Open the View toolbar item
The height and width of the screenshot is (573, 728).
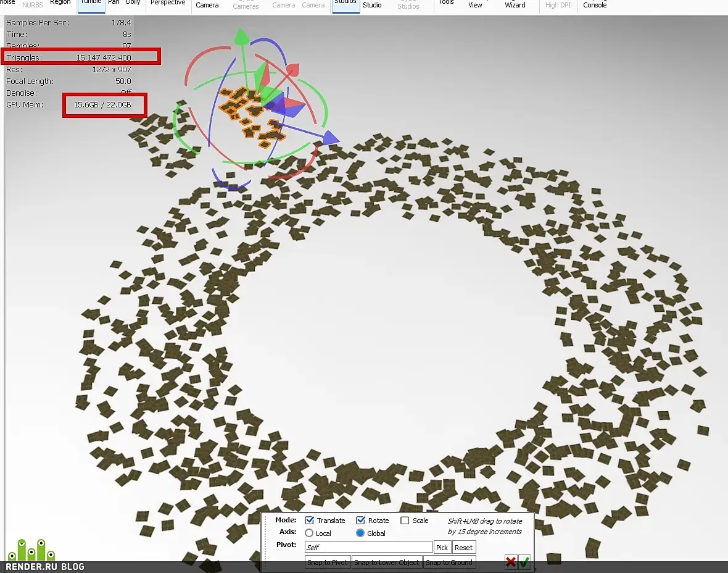click(x=475, y=5)
